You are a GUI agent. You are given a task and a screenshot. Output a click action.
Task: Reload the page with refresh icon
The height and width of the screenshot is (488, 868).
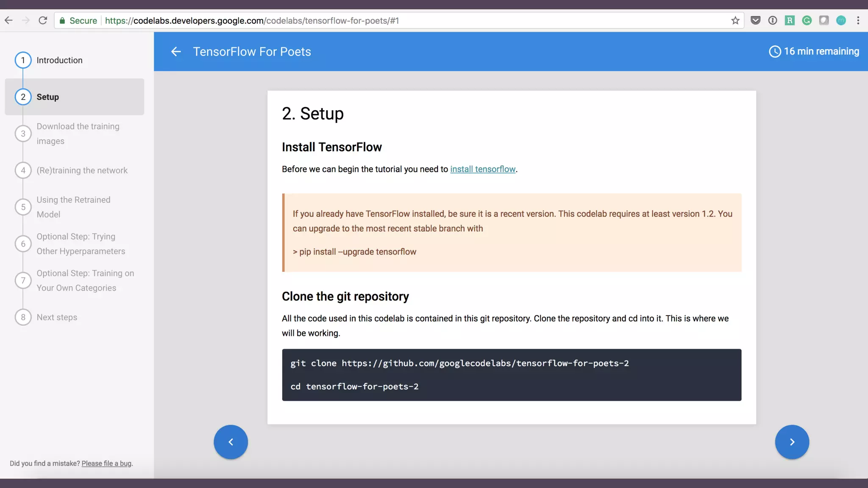pyautogui.click(x=43, y=20)
